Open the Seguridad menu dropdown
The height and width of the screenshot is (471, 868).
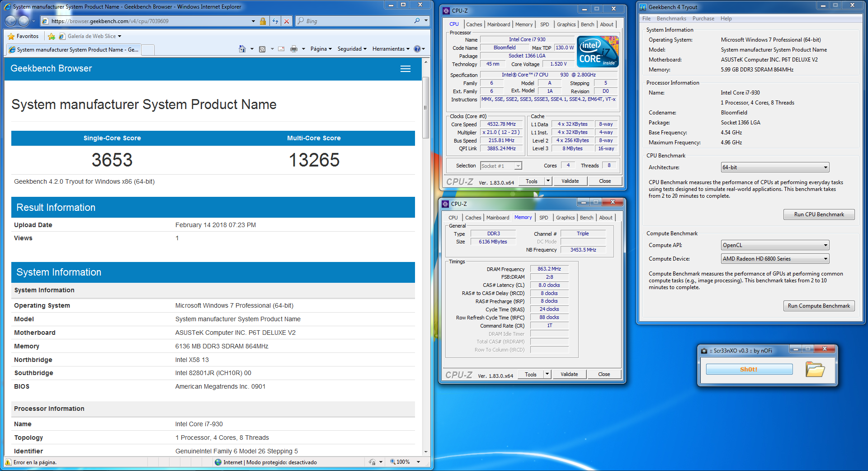[352, 49]
